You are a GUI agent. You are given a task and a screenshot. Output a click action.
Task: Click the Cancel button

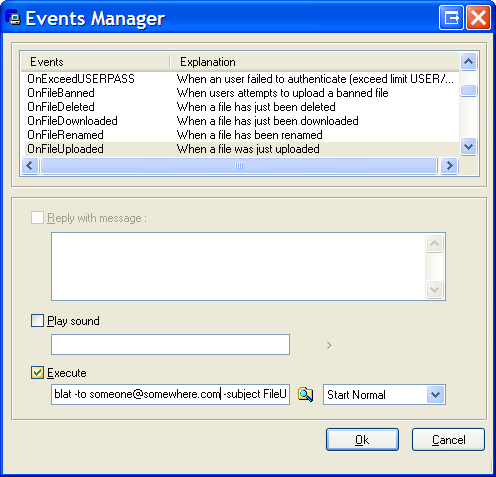pyautogui.click(x=448, y=440)
